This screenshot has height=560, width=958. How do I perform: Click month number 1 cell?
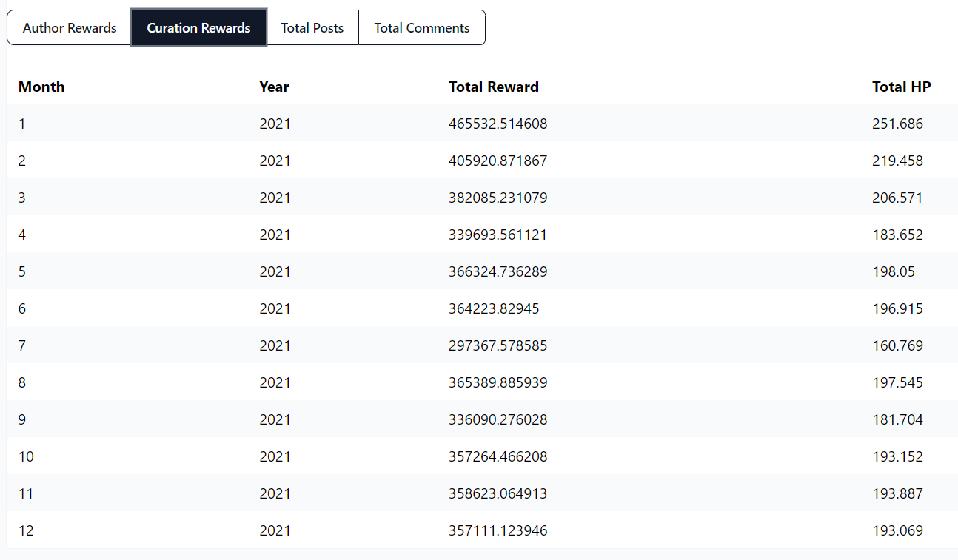tap(22, 124)
